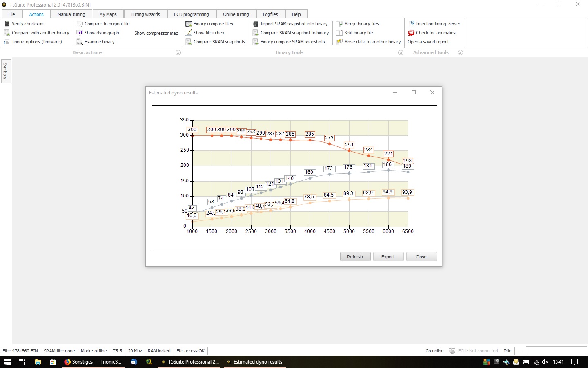
Task: Click Compare to original file icon
Action: 80,24
